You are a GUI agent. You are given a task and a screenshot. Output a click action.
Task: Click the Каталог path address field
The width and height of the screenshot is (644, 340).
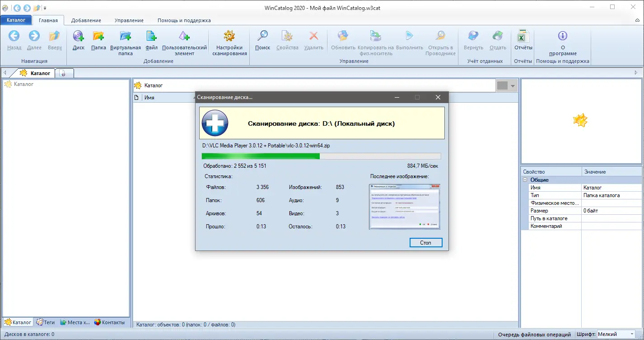pyautogui.click(x=314, y=85)
